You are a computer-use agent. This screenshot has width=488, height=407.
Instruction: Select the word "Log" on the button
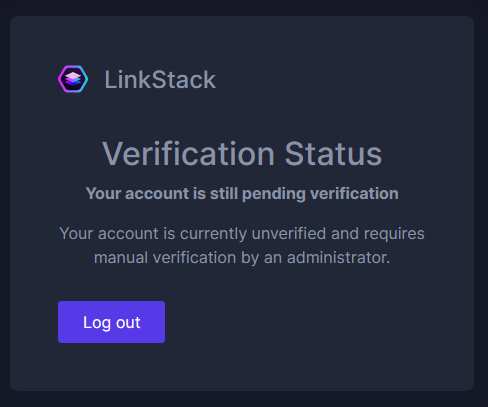pos(97,323)
